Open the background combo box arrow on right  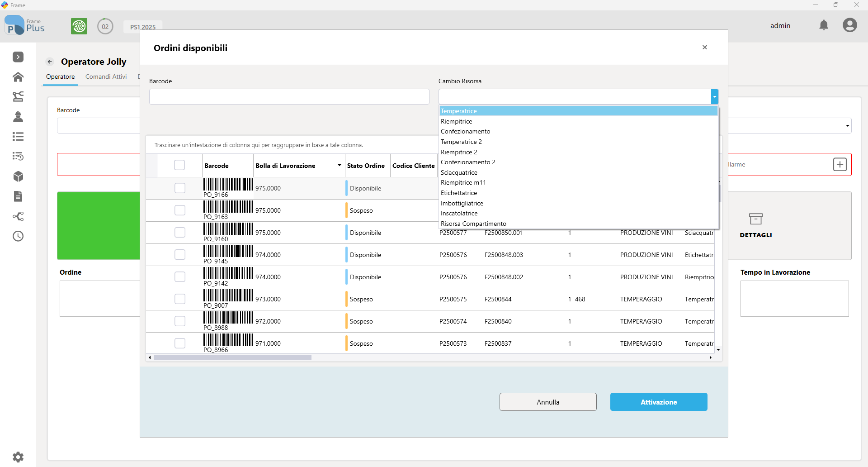click(x=847, y=126)
